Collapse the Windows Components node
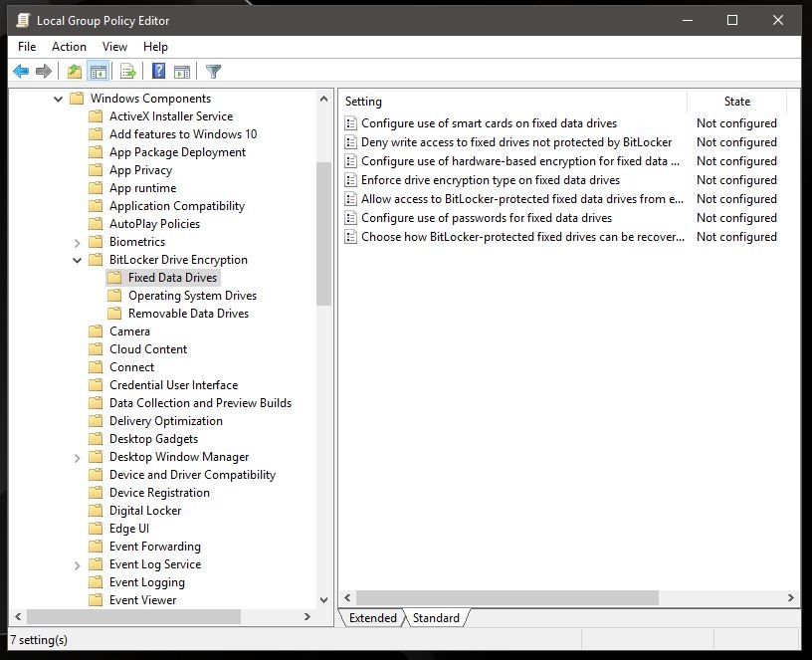Image resolution: width=812 pixels, height=660 pixels. 59,99
